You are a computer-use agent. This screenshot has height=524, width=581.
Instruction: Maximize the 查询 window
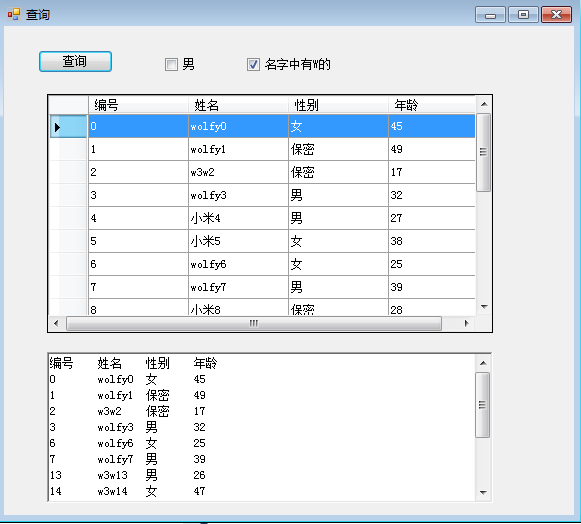(523, 15)
